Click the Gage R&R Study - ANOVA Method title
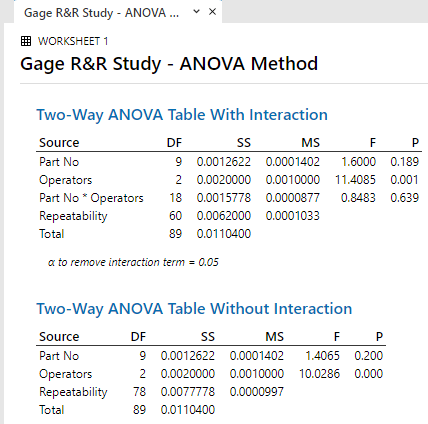 (x=169, y=64)
